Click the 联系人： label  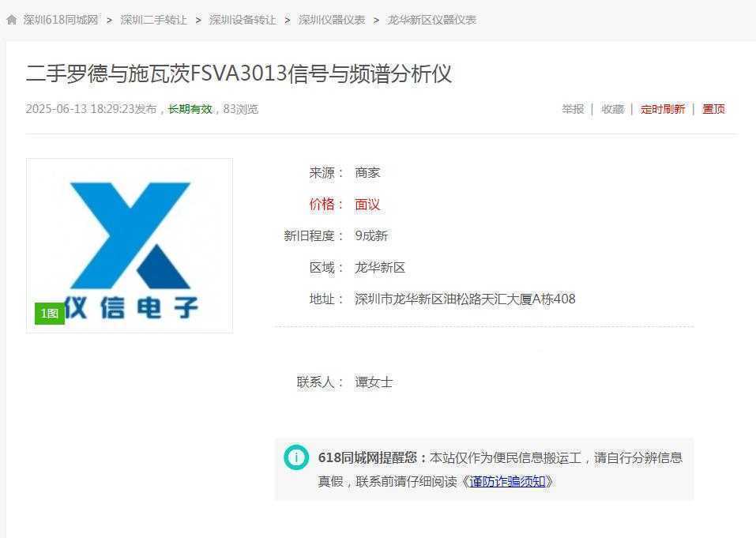(320, 382)
